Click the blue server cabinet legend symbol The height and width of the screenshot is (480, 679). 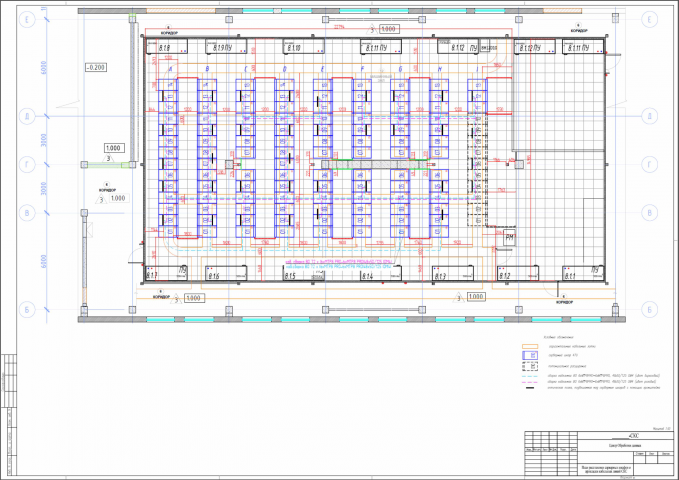point(530,356)
